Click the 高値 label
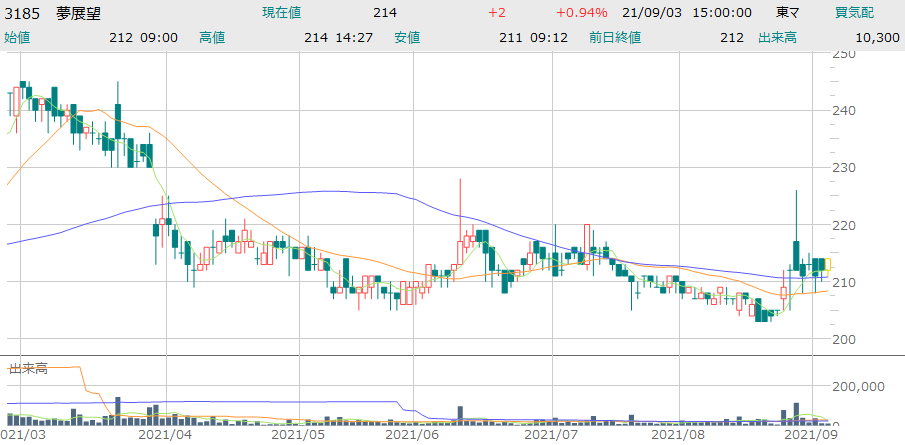The image size is (905, 445). [x=212, y=37]
